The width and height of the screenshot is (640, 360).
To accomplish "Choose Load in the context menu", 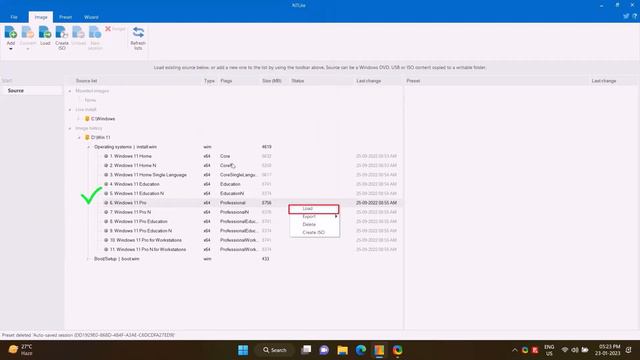I will pyautogui.click(x=313, y=209).
